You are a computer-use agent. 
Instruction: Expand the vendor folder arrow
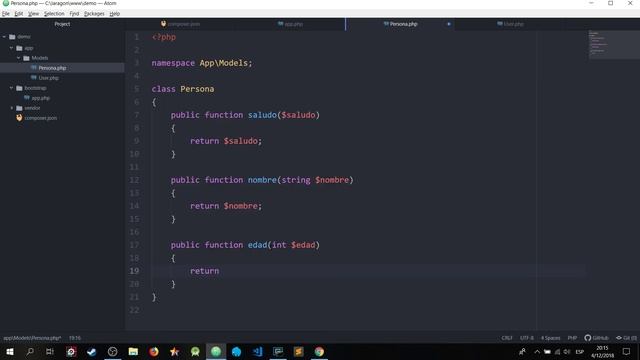point(11,108)
